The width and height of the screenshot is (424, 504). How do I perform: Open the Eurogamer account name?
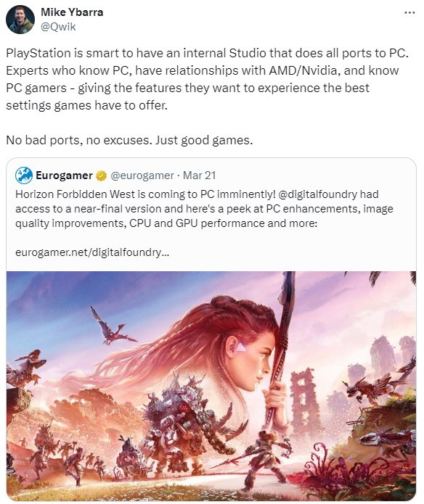coord(64,175)
